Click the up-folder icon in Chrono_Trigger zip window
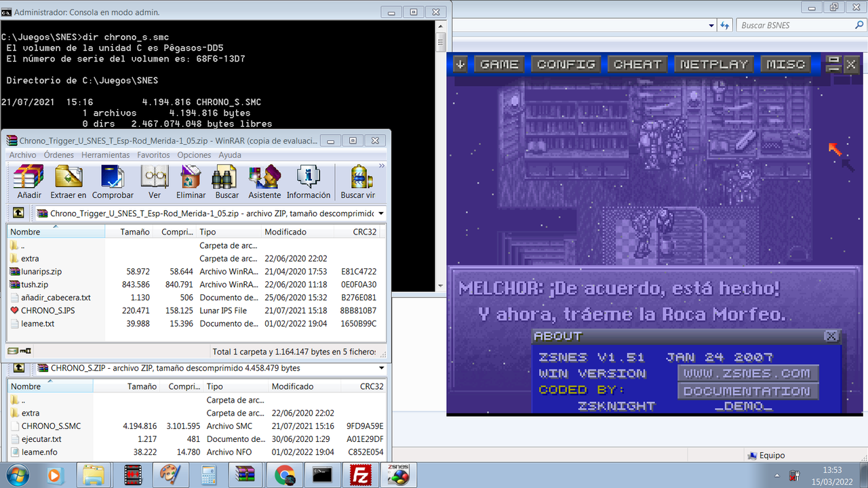This screenshot has height=488, width=868. (x=19, y=213)
